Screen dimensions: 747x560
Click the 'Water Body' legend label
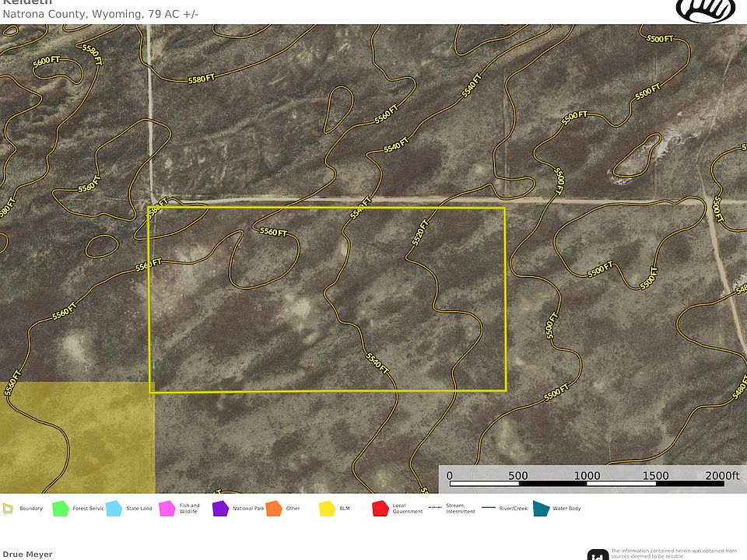tap(566, 509)
